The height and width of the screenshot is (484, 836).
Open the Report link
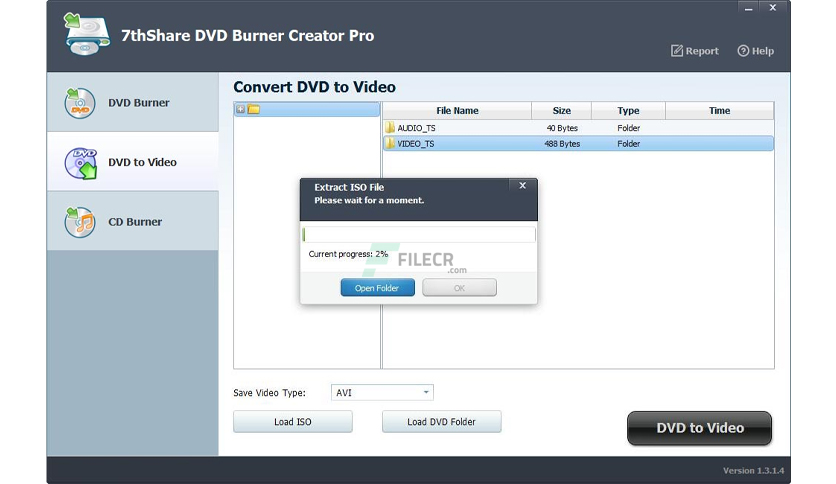(x=695, y=51)
